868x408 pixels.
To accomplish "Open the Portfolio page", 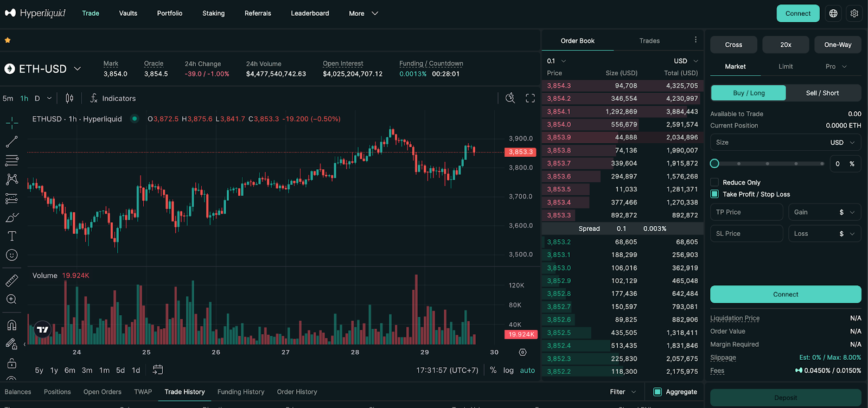I will coord(170,13).
